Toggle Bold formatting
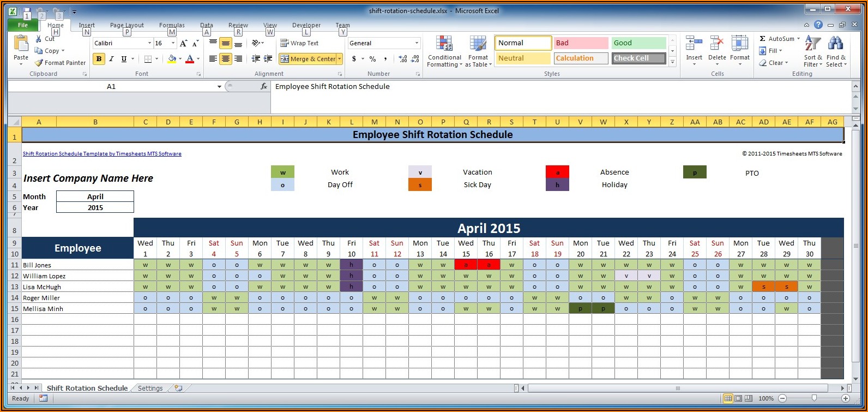The image size is (868, 412). [x=99, y=59]
